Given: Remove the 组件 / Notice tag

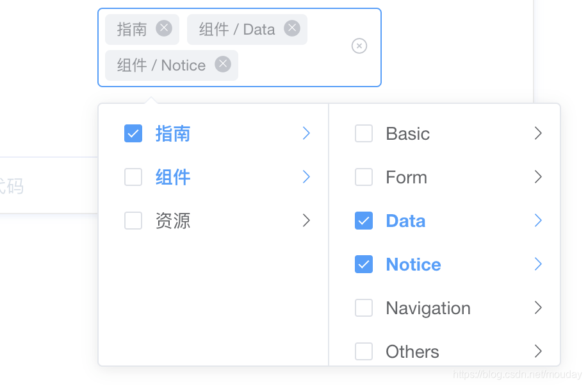Looking at the screenshot, I should tap(222, 65).
